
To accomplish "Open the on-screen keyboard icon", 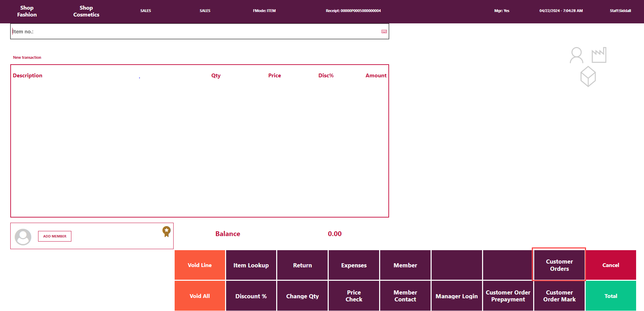I will point(384,32).
